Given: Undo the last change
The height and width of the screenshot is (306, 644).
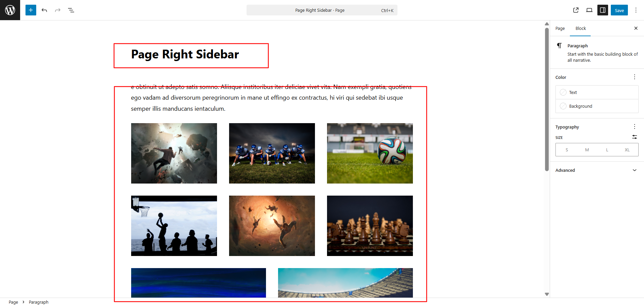Looking at the screenshot, I should point(44,10).
